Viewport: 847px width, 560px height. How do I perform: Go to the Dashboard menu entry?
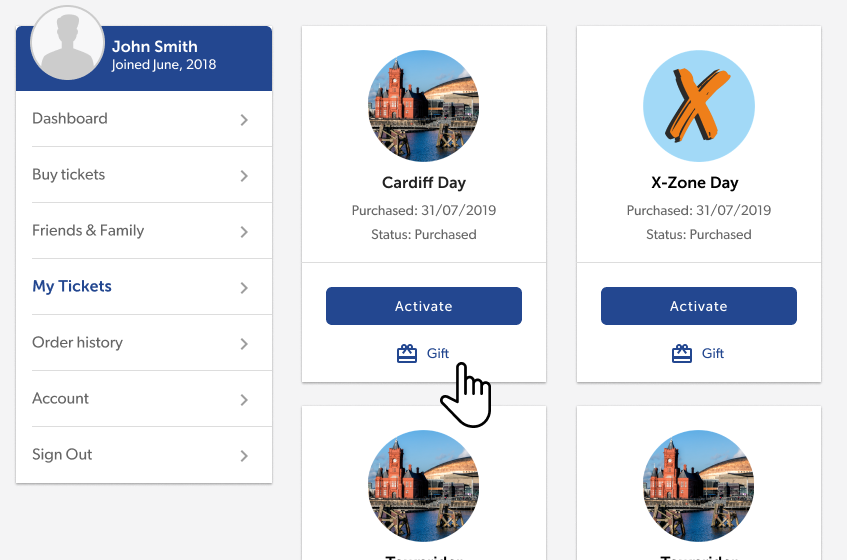pyautogui.click(x=144, y=119)
